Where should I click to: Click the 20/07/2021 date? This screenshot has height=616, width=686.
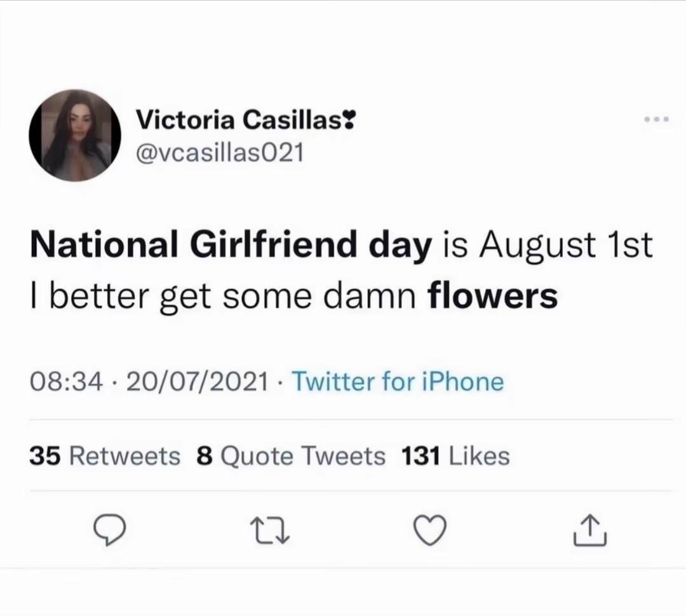click(x=198, y=382)
